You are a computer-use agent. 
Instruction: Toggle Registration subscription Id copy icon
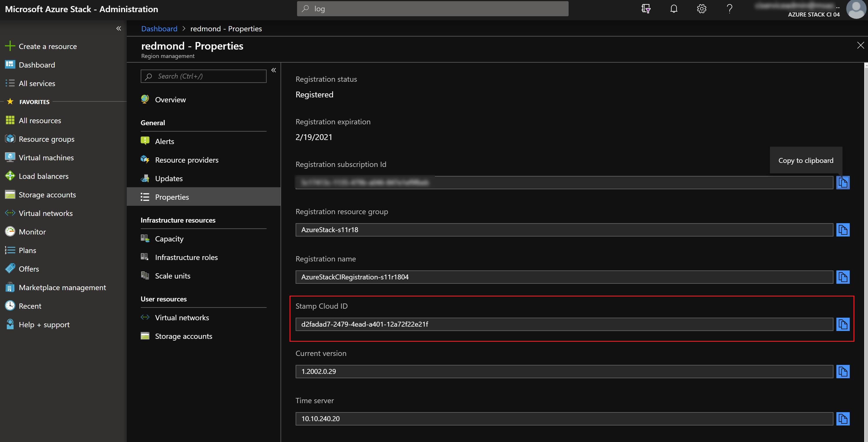[x=844, y=182]
